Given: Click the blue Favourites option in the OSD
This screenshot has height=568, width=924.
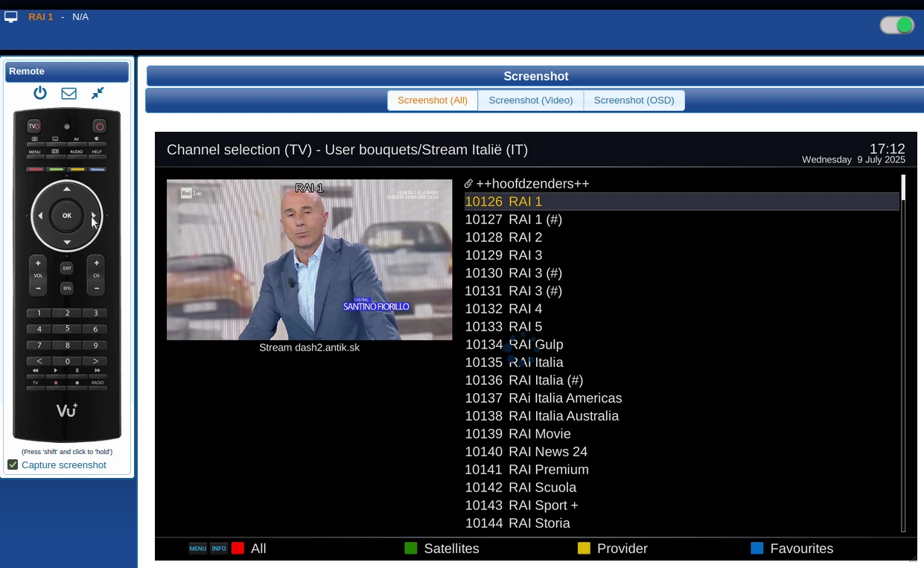Looking at the screenshot, I should (792, 549).
